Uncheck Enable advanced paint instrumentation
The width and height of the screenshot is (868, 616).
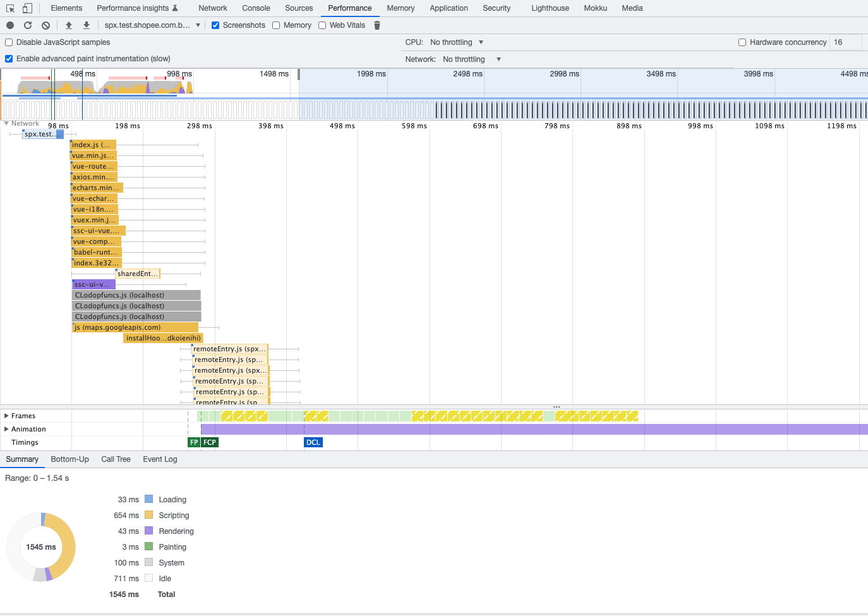9,59
